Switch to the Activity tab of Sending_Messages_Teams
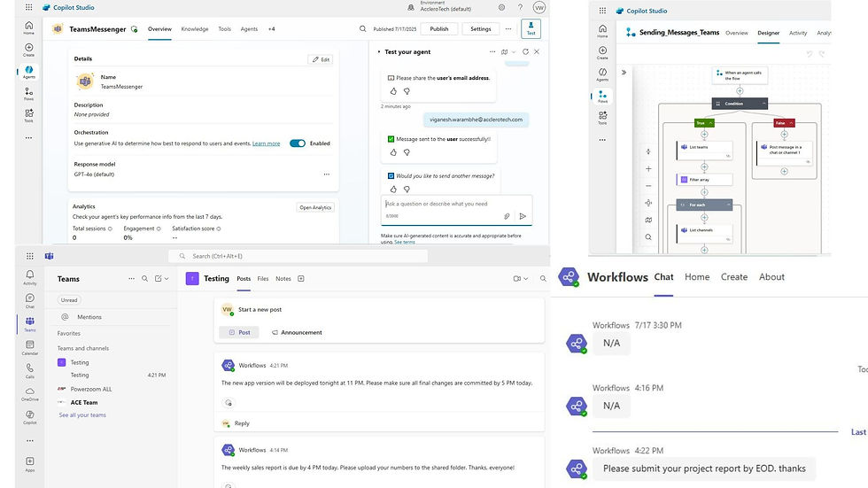This screenshot has width=868, height=488. click(798, 33)
